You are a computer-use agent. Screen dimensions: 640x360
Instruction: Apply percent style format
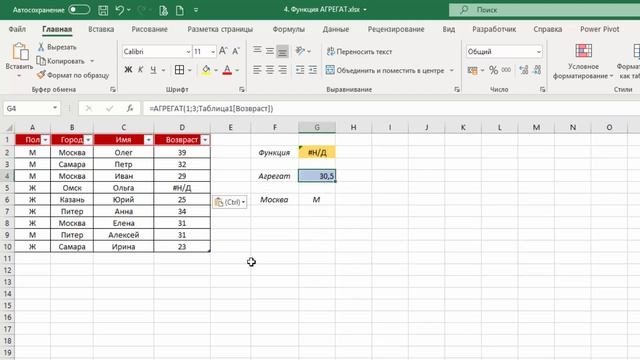493,70
